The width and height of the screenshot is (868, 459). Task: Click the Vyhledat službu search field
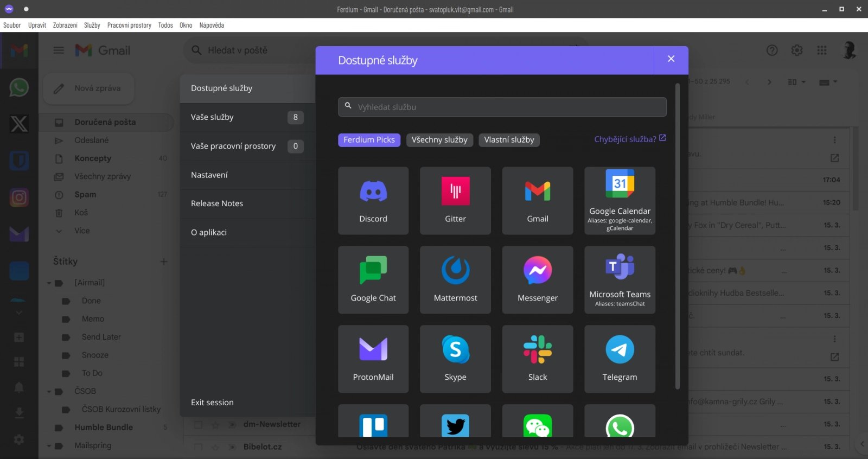[x=502, y=107]
